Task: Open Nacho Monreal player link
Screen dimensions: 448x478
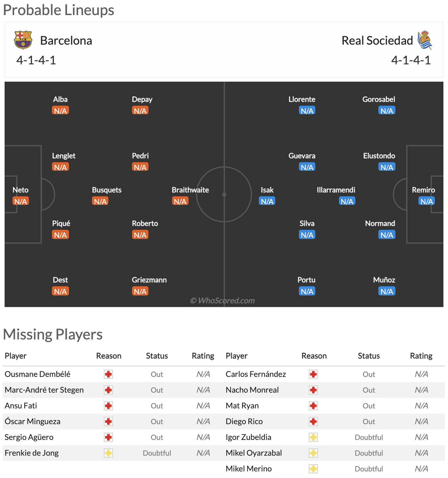Action: coord(252,390)
